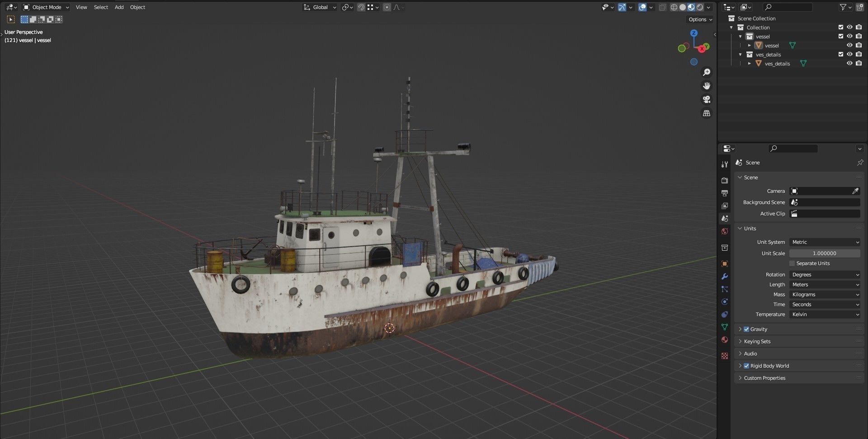This screenshot has width=868, height=439.
Task: Toggle the camera view icon
Action: coord(707,99)
